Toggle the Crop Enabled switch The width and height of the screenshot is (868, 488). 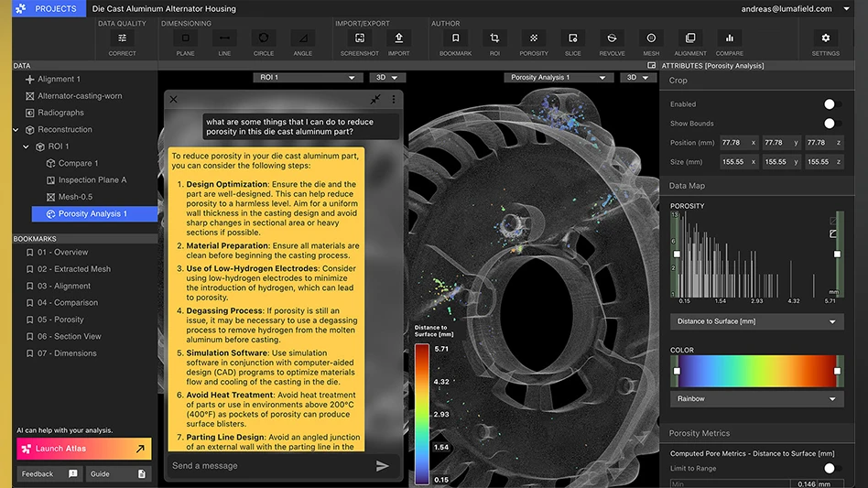coord(831,104)
